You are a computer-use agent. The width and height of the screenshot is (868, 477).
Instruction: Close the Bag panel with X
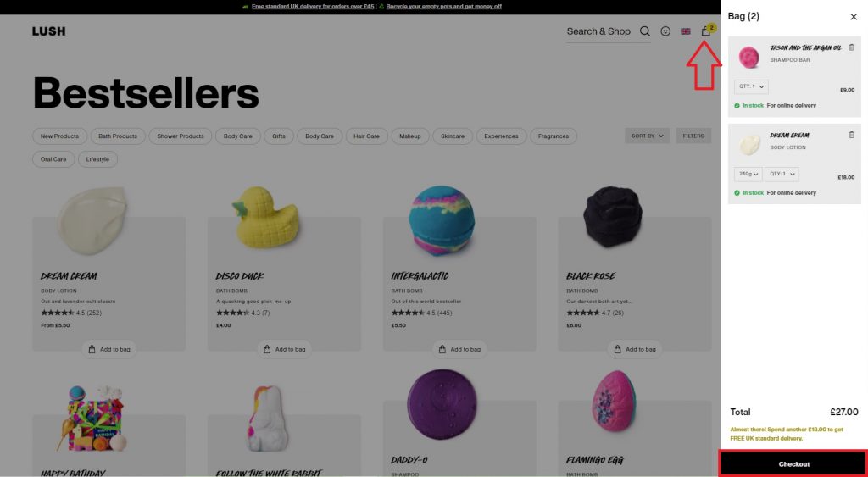(854, 17)
